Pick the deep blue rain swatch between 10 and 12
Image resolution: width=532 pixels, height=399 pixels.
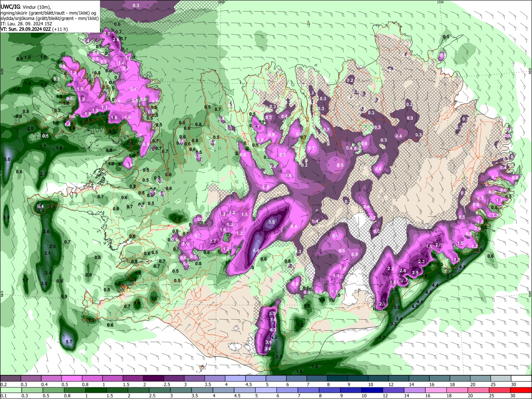pos(372,389)
